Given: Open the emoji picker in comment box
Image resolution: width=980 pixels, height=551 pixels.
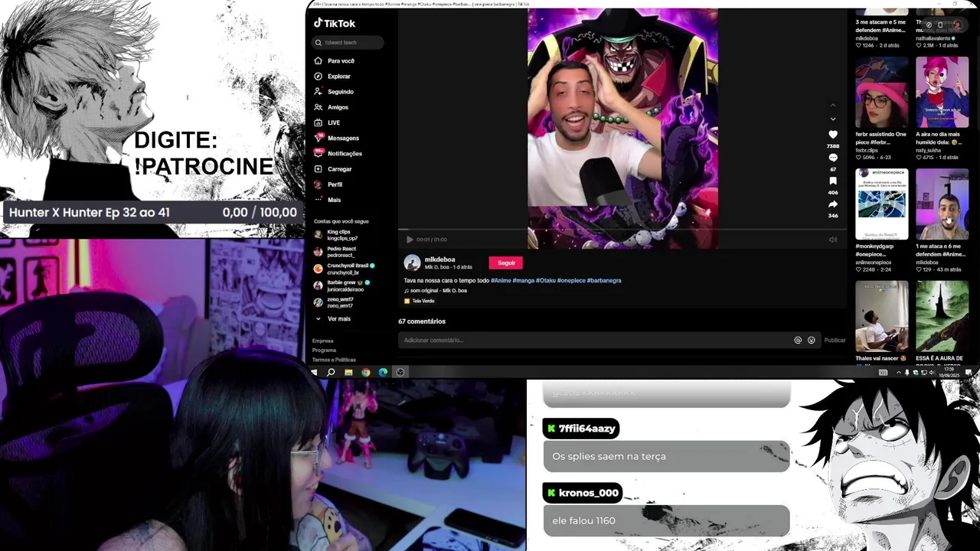Looking at the screenshot, I should (812, 340).
